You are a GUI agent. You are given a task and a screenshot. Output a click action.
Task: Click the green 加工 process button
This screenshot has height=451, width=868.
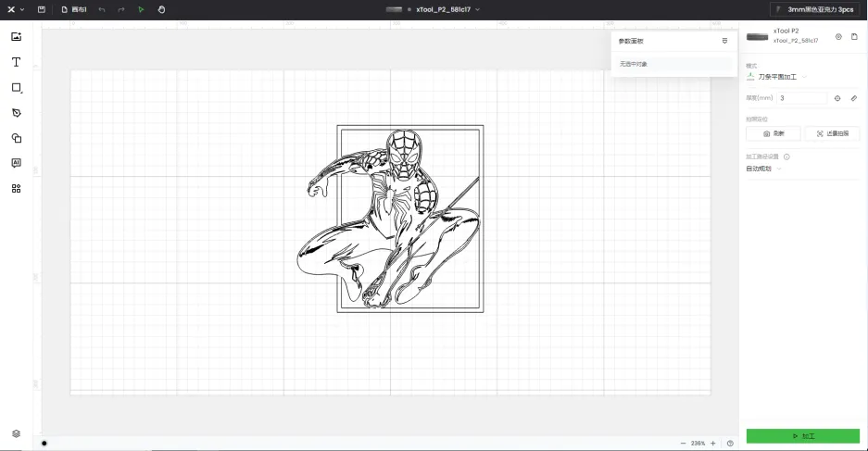click(x=802, y=436)
